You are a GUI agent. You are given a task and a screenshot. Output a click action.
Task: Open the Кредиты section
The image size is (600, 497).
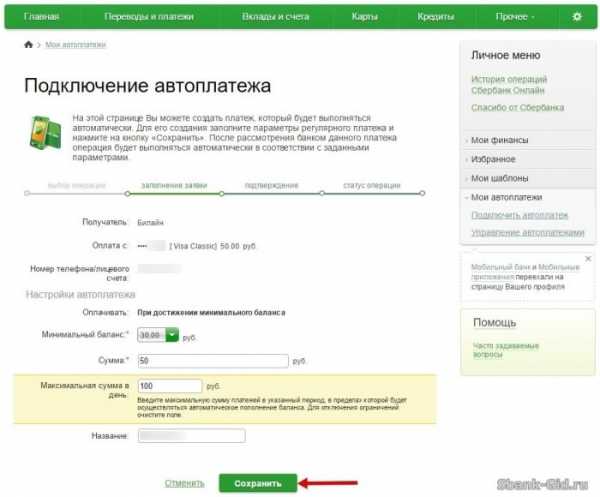[x=435, y=17]
